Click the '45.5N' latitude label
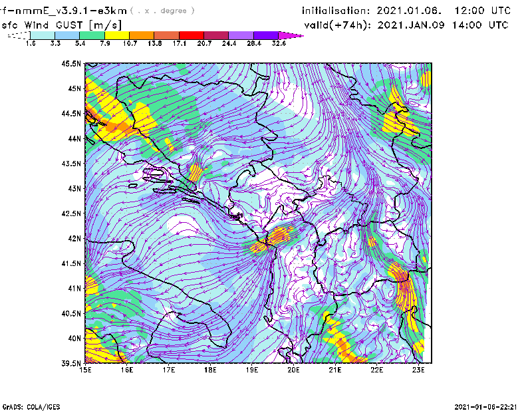Screen dimensions: 532x411 tap(71, 63)
